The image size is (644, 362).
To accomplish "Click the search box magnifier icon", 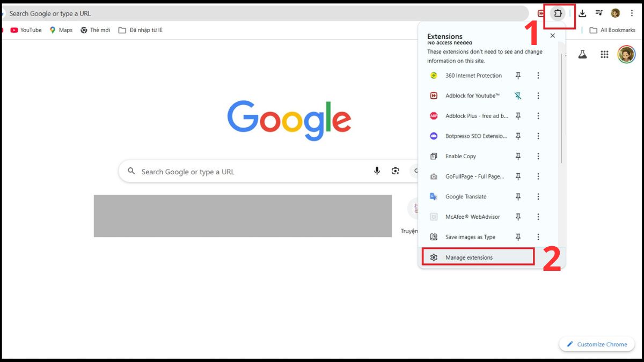I will [x=131, y=172].
